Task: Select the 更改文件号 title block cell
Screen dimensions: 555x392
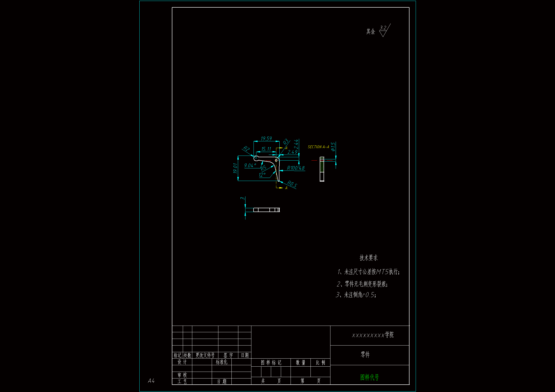Action: 205,355
